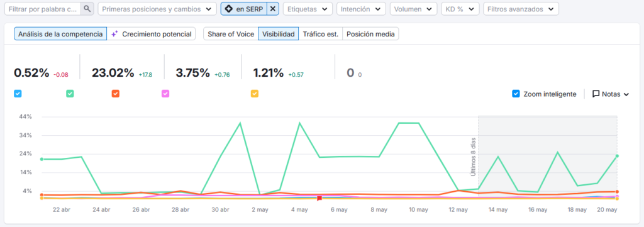The height and width of the screenshot is (227, 644).
Task: Click the green starting data point
Action: pos(42,159)
